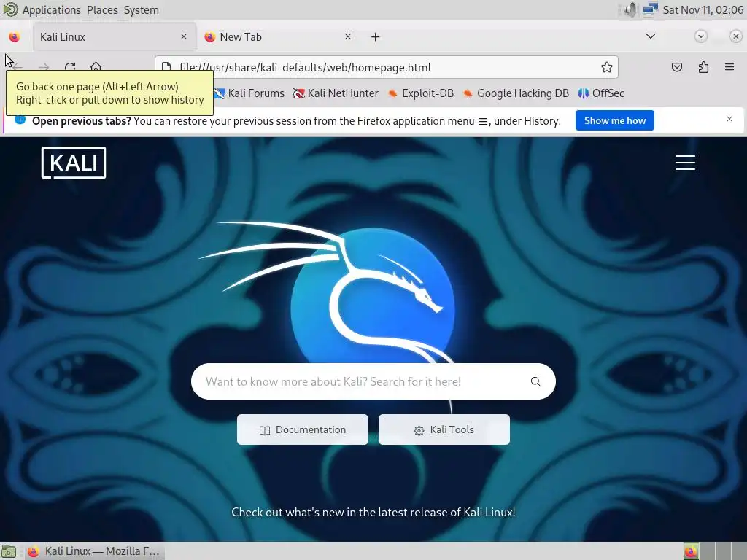This screenshot has height=560, width=747.
Task: Open the System menu
Action: (x=141, y=10)
